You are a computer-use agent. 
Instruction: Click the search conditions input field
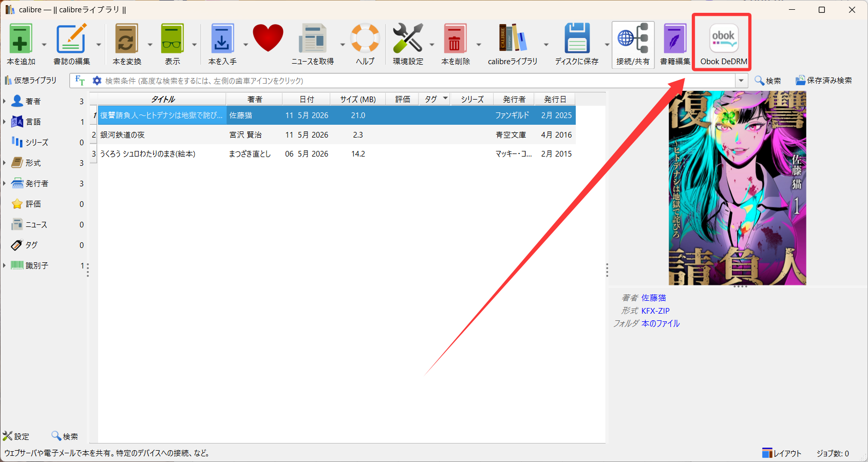(419, 81)
